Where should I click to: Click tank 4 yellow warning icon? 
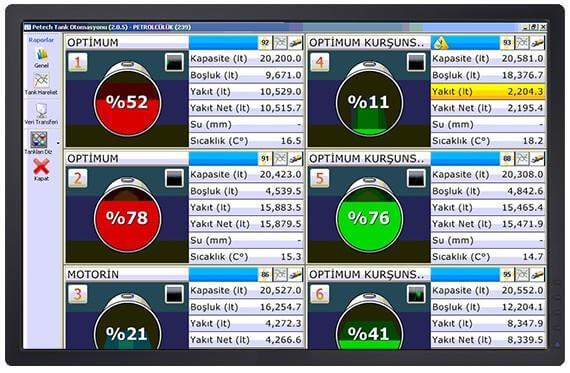[440, 43]
